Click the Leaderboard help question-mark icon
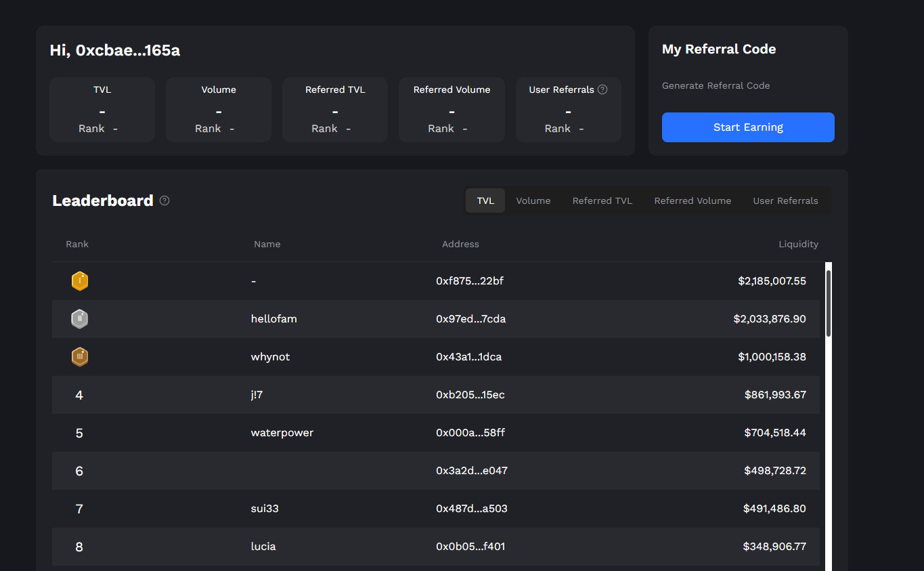Viewport: 924px width, 571px height. pos(164,200)
